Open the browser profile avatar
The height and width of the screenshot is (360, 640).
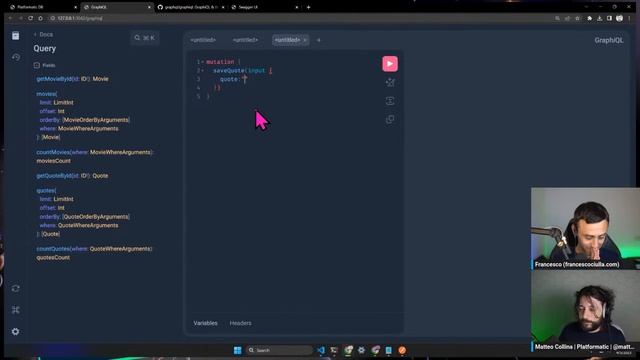point(619,18)
